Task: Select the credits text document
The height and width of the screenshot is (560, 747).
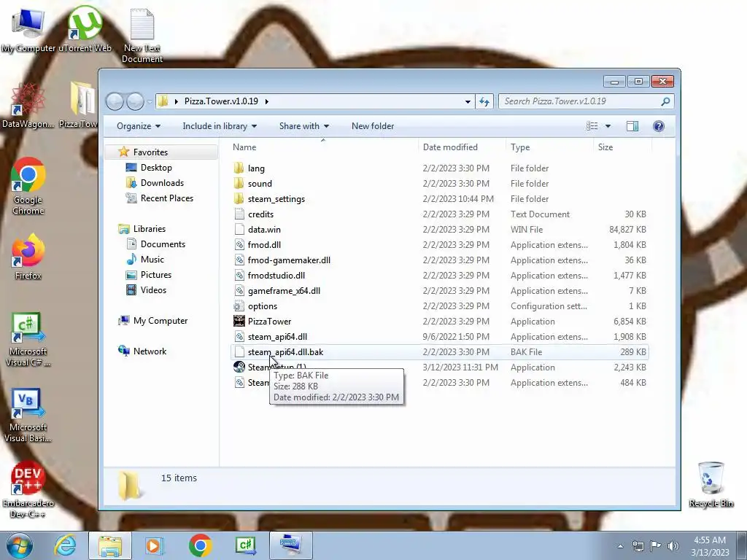Action: (260, 214)
